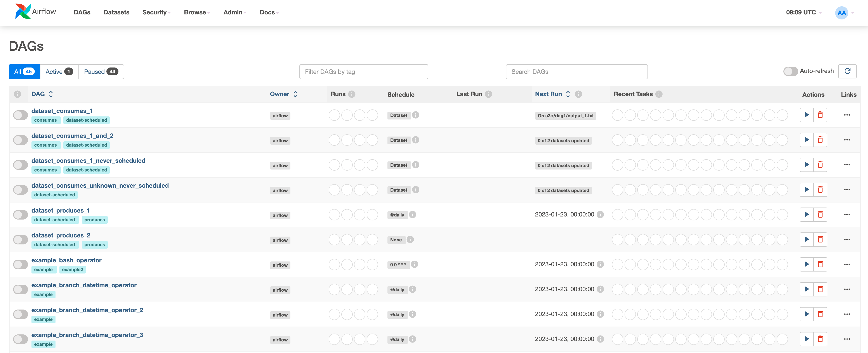Click On s3://dag1/output_1.txt next run label
The height and width of the screenshot is (353, 868).
click(x=565, y=116)
